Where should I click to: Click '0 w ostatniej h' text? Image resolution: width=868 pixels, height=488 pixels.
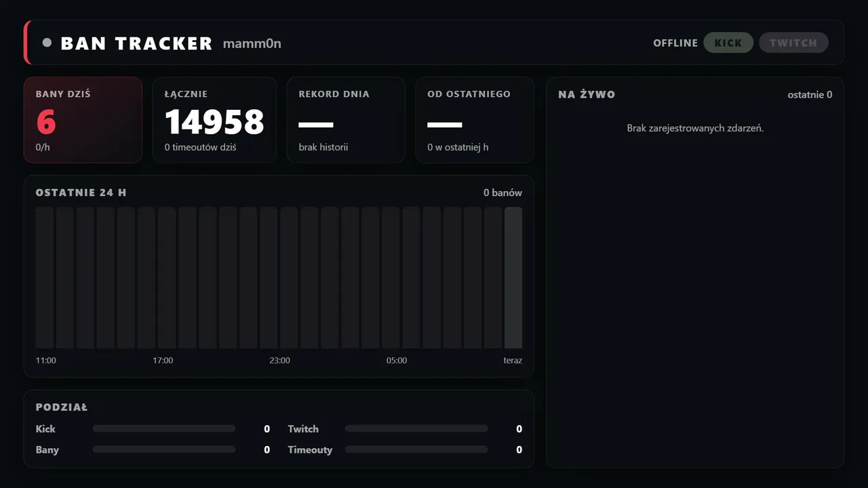coord(458,147)
